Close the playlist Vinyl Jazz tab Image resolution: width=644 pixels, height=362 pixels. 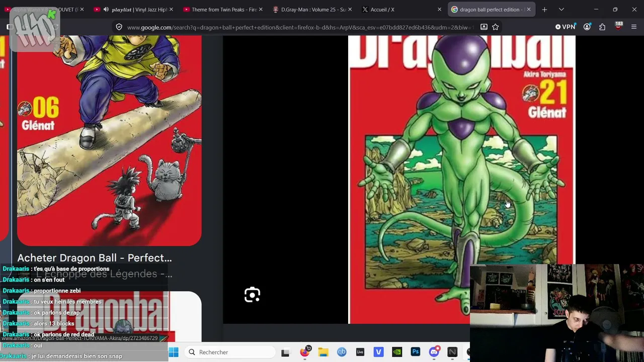pos(172,10)
